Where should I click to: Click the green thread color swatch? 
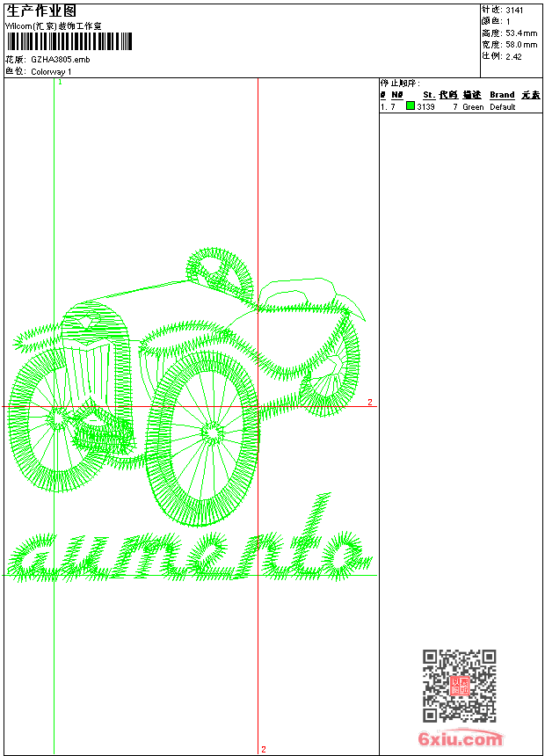tap(410, 106)
